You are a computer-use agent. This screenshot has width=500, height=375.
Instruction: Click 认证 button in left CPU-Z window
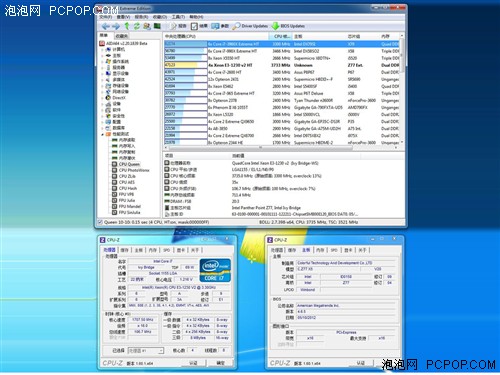(x=193, y=363)
